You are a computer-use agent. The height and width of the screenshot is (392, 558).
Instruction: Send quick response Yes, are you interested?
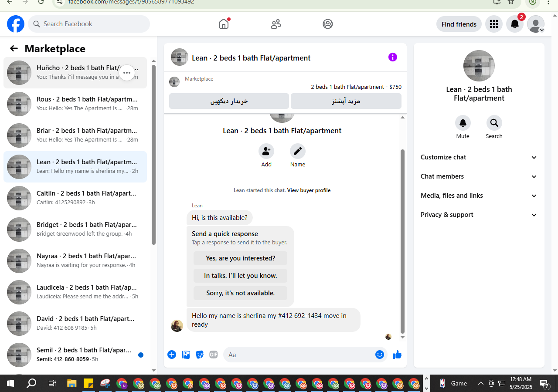pos(241,258)
